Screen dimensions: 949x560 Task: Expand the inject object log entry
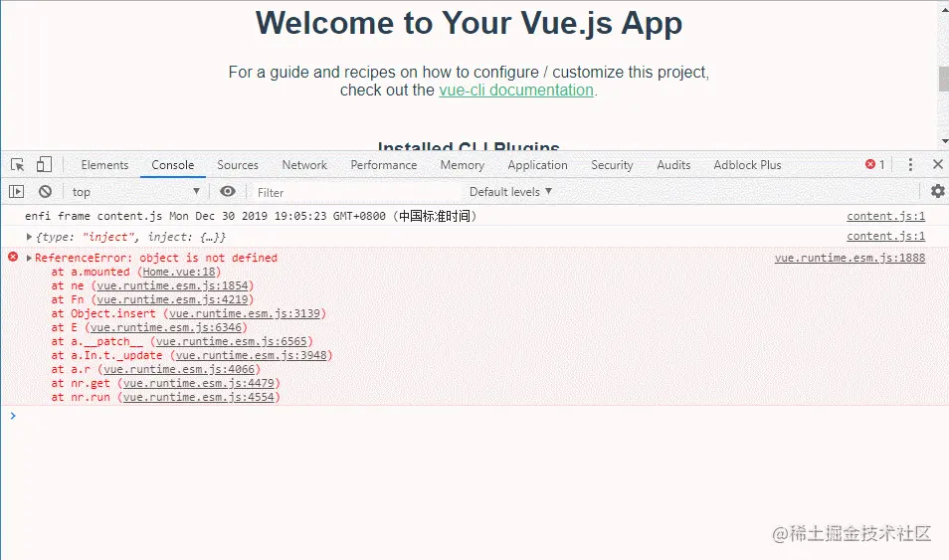30,237
